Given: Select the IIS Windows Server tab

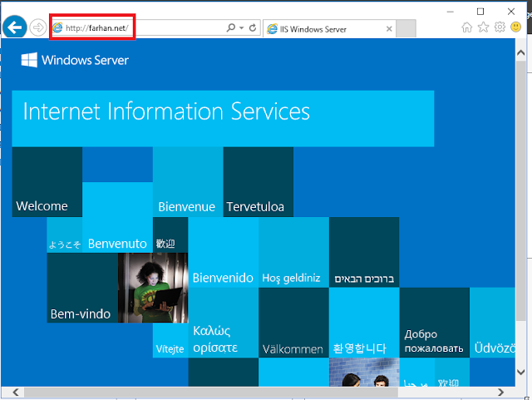Looking at the screenshot, I should coord(329,29).
